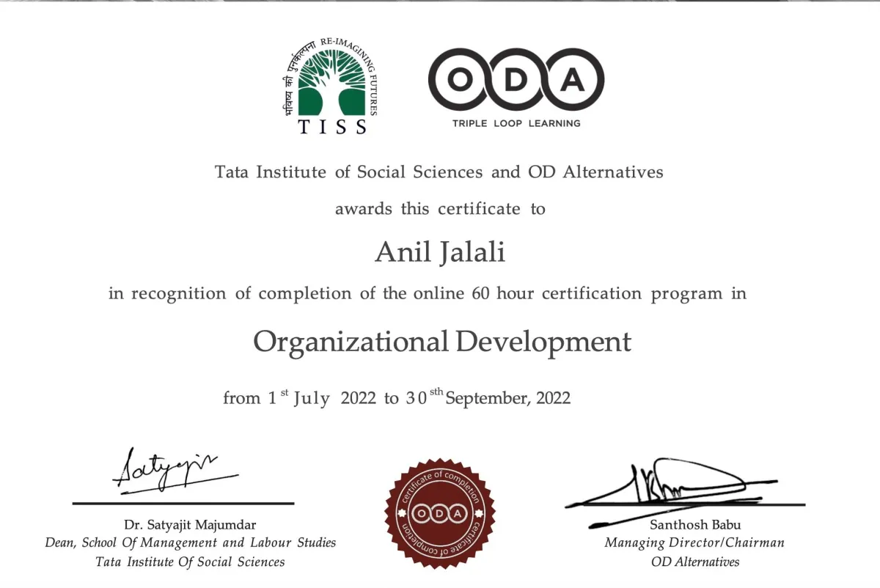Screen dimensions: 880x588
Task: Click 'Dean, School Of Management and Labour Studies'
Action: pos(191,543)
